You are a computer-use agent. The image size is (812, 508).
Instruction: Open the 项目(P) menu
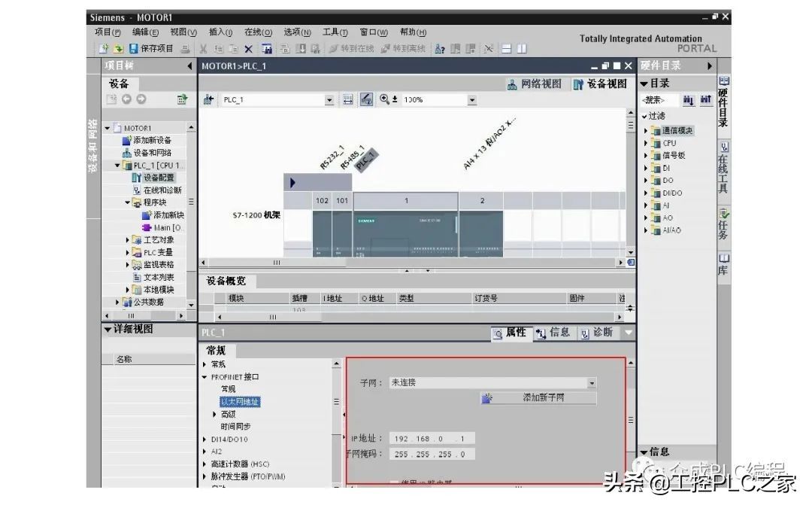[x=108, y=32]
